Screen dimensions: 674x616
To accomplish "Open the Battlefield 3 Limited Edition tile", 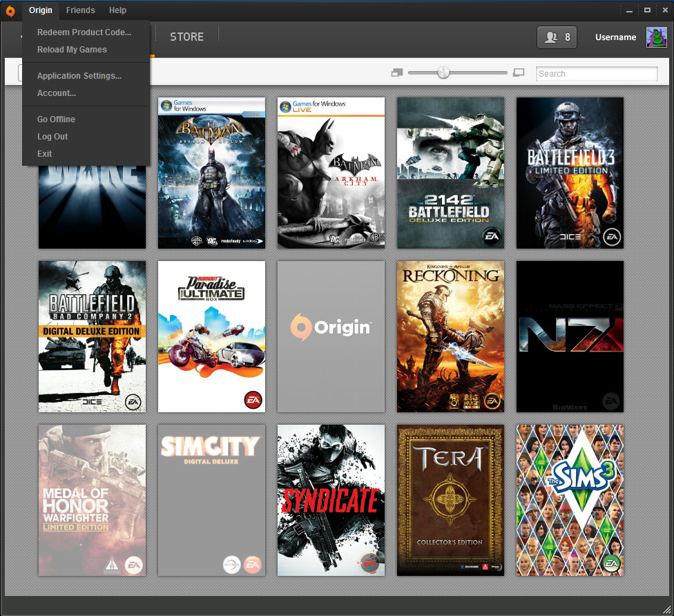I will (570, 173).
